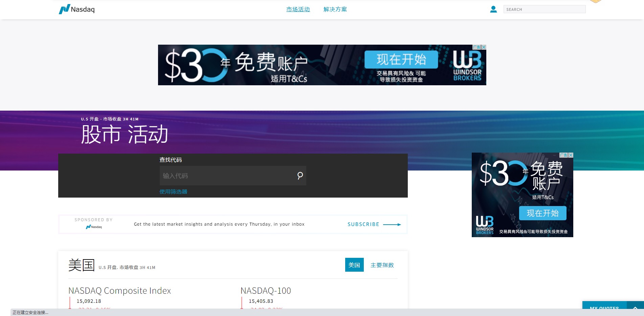644x316 pixels.
Task: Click the Windsor Brokers logo in top banner
Action: pyautogui.click(x=467, y=66)
